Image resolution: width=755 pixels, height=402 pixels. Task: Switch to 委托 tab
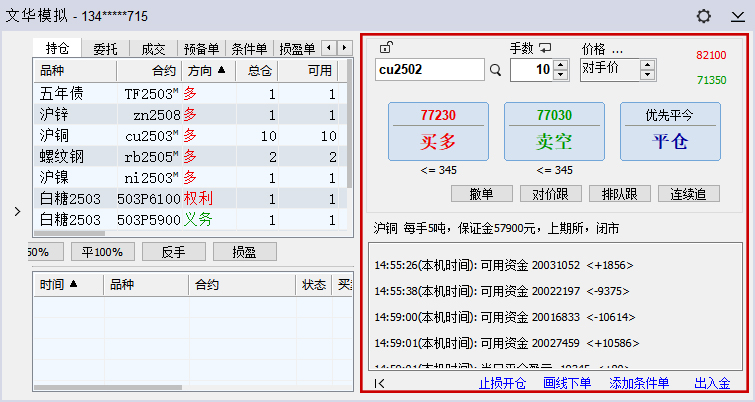point(105,49)
